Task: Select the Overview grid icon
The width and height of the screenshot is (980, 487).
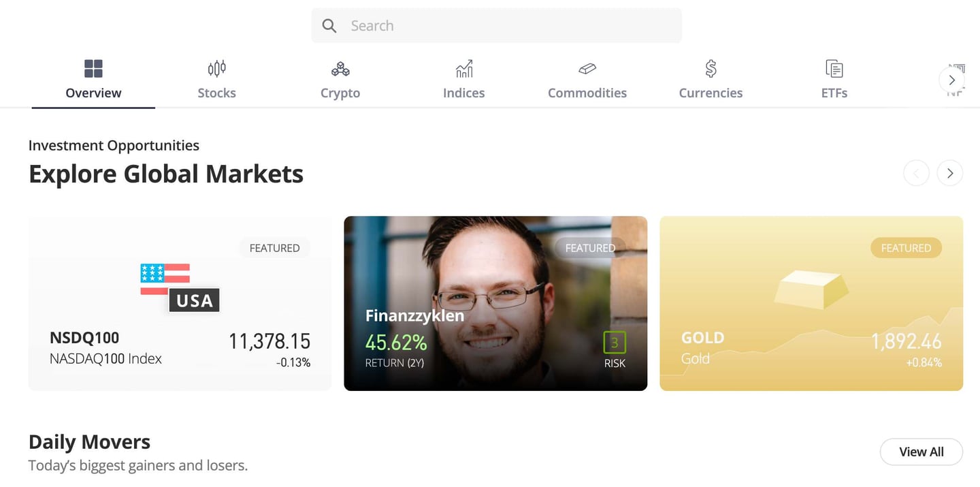Action: click(93, 68)
